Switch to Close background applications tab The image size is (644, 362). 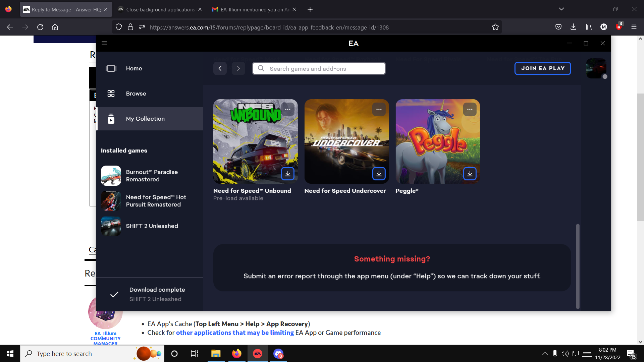(160, 9)
